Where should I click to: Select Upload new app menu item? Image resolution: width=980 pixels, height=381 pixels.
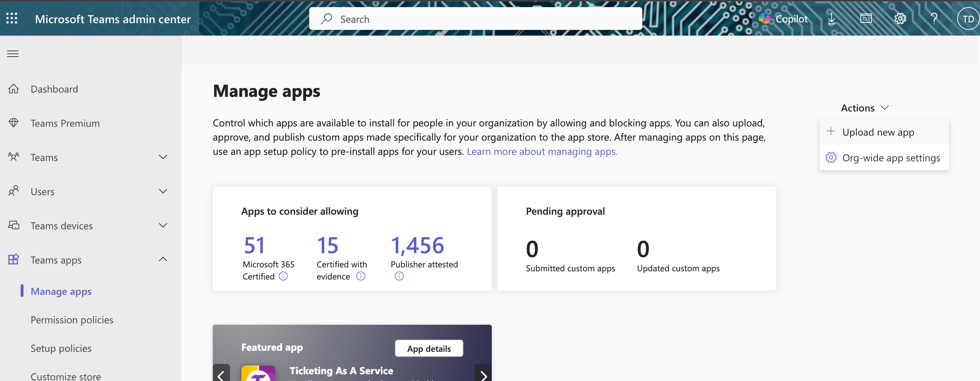pos(884,132)
